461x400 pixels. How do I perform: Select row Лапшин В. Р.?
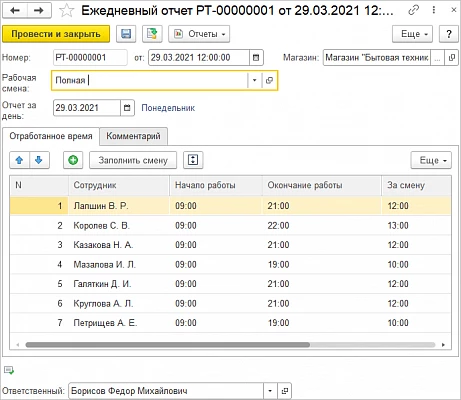click(x=231, y=206)
